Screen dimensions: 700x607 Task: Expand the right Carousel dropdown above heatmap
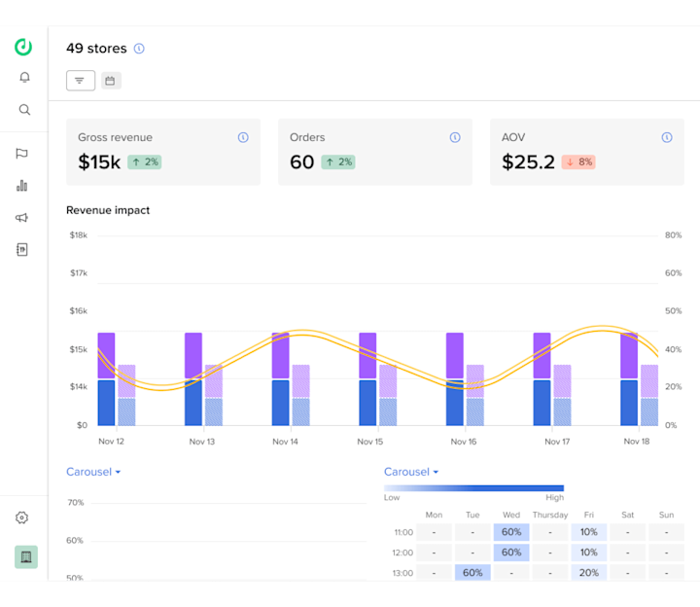pyautogui.click(x=411, y=472)
